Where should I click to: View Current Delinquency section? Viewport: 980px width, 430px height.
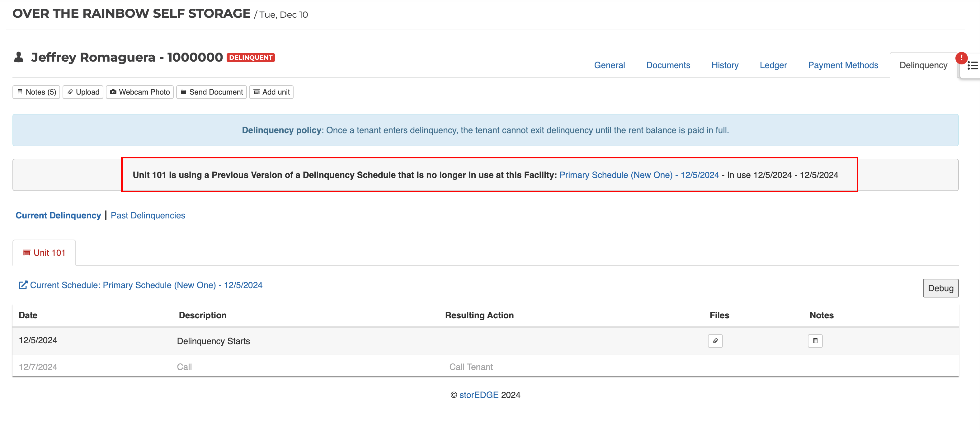click(x=58, y=216)
